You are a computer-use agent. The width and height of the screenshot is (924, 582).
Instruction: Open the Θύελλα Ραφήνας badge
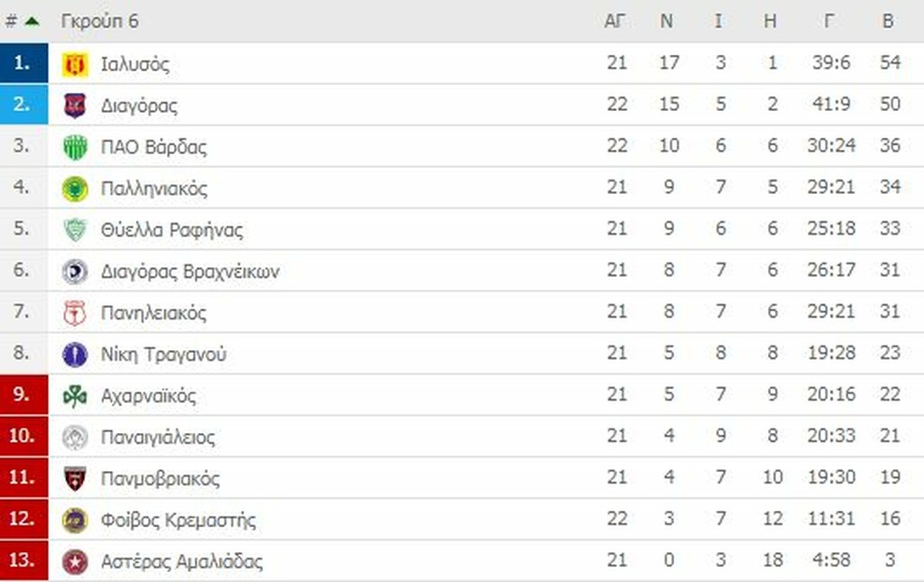coord(76,229)
